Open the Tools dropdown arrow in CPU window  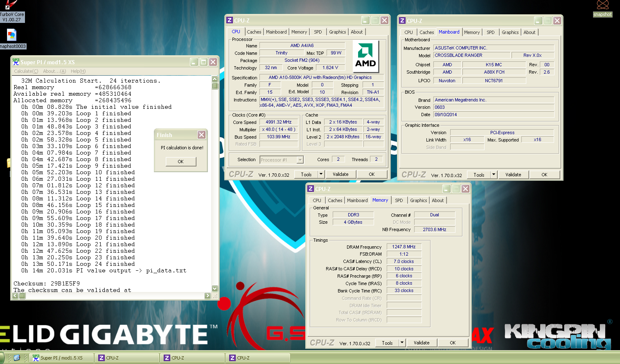point(321,174)
